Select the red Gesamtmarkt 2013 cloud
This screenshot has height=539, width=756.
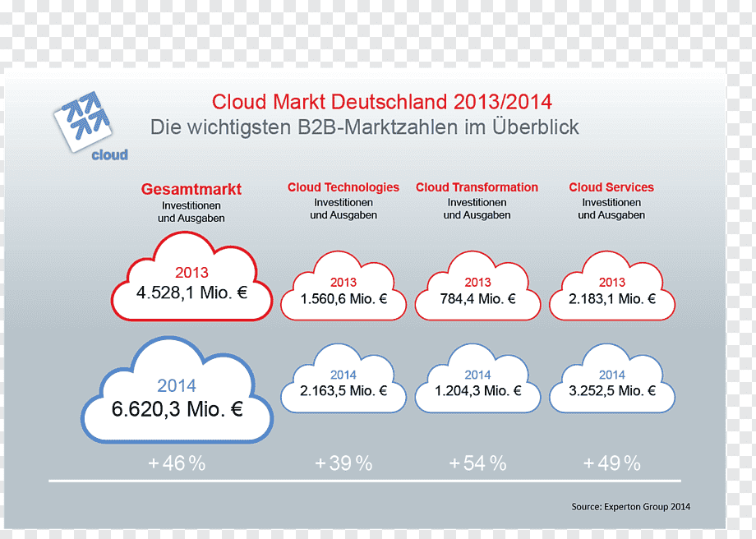[x=191, y=277]
